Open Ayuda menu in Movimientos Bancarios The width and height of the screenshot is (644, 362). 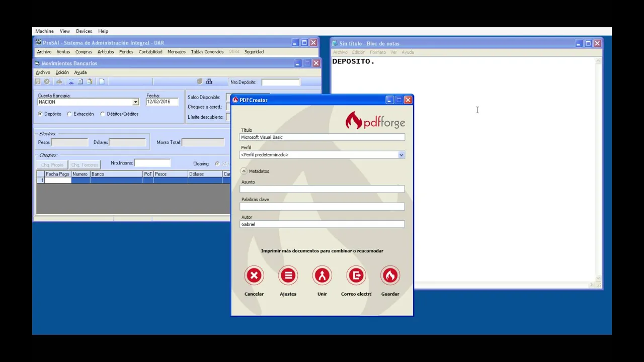click(80, 72)
